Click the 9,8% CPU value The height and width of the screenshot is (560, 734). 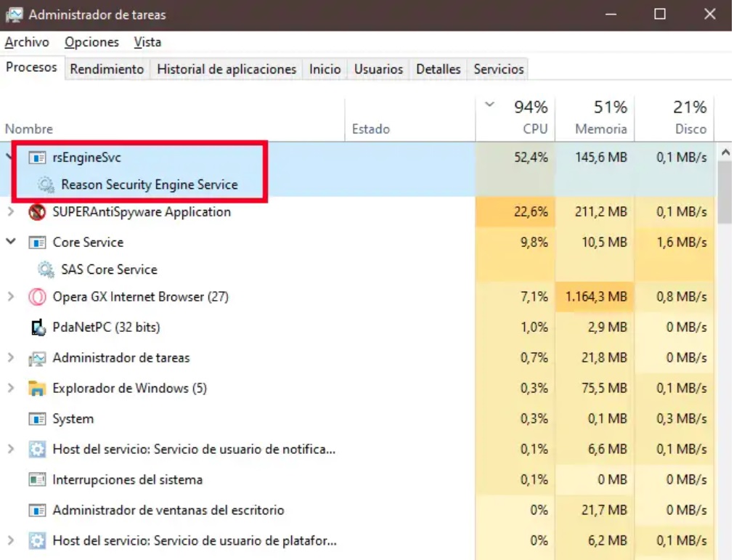pyautogui.click(x=534, y=243)
